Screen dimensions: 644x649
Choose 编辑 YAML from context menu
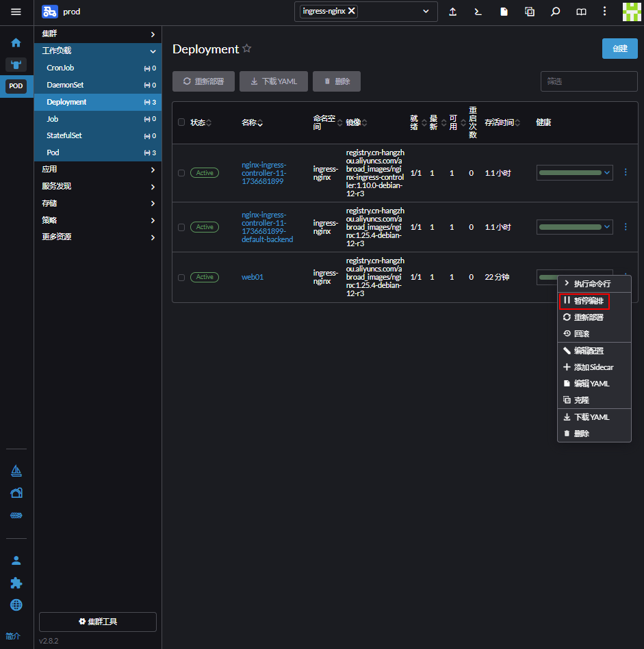click(x=594, y=384)
